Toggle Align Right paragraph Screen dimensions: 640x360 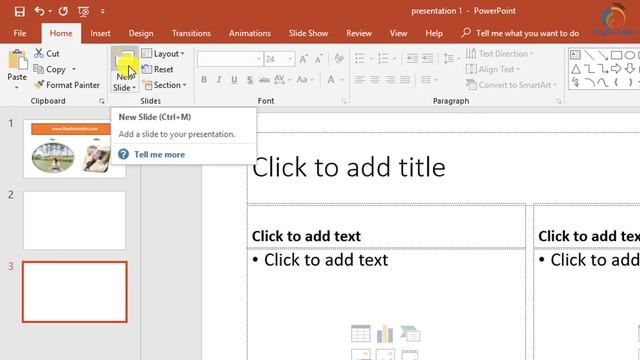[x=390, y=80]
